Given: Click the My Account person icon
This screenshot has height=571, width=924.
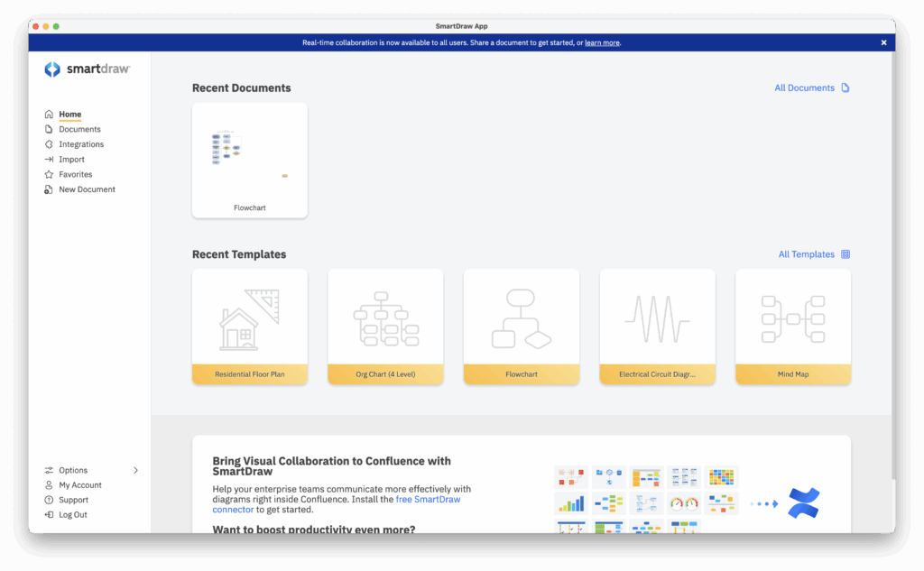Looking at the screenshot, I should (x=49, y=485).
